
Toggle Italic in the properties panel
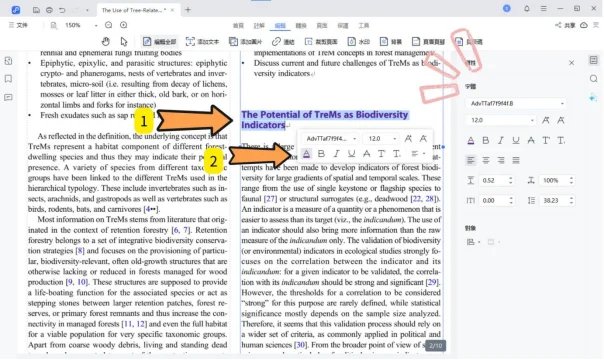coord(501,141)
